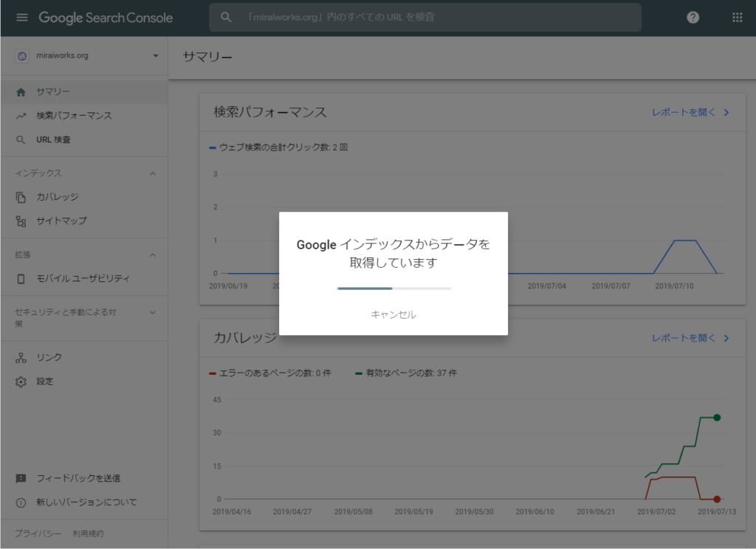Click the pages icon beside カバレッジ
Viewport: 756px width, 549px height.
pos(21,197)
